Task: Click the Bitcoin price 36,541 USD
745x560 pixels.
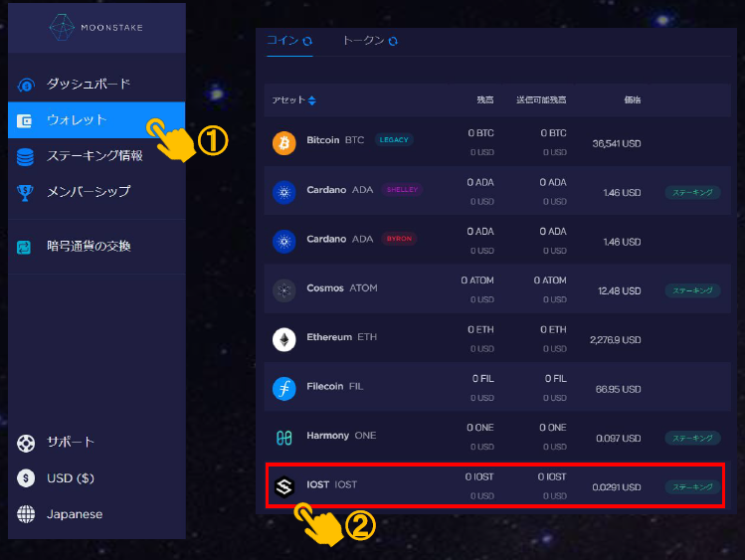Action: pos(617,143)
